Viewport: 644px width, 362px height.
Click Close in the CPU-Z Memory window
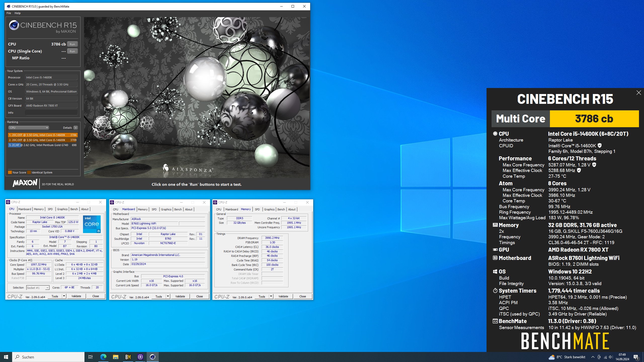point(303,296)
